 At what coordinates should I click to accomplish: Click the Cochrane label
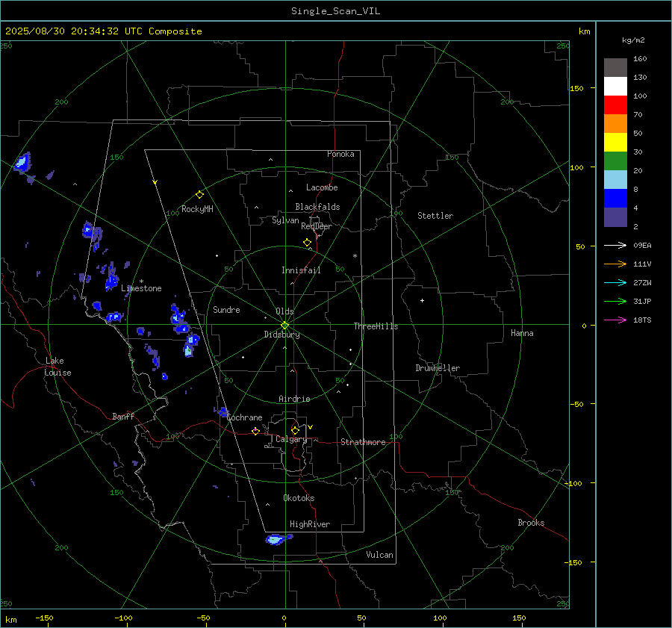coord(244,417)
